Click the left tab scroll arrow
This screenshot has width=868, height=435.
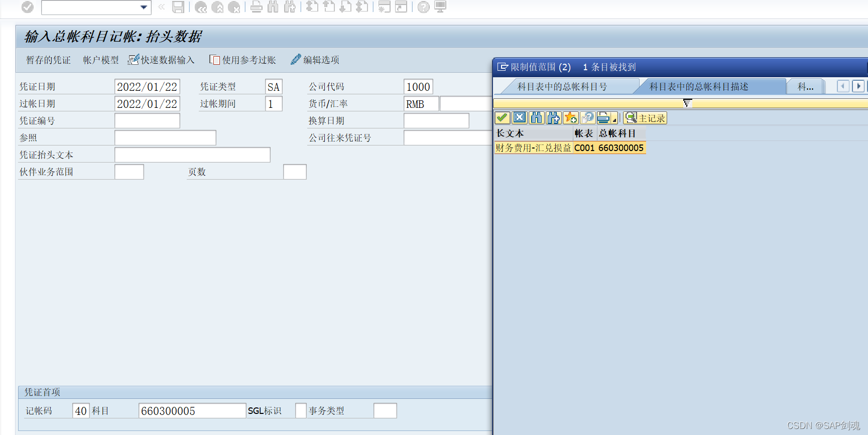point(843,86)
